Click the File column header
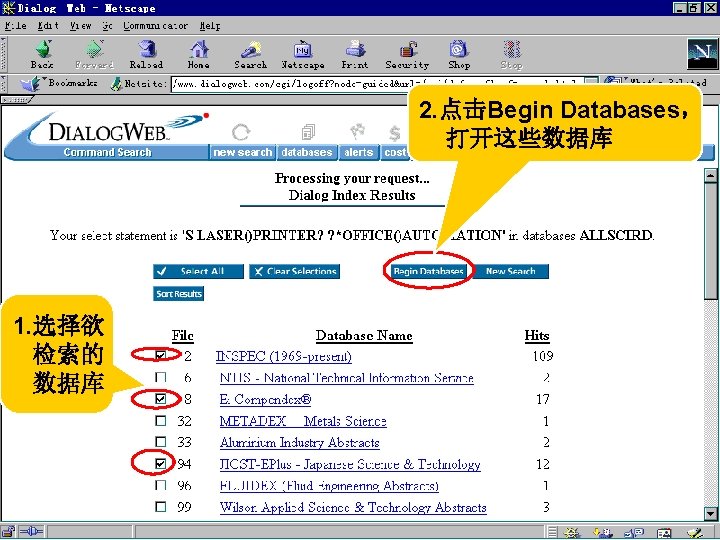Image resolution: width=720 pixels, height=540 pixels. coord(183,336)
